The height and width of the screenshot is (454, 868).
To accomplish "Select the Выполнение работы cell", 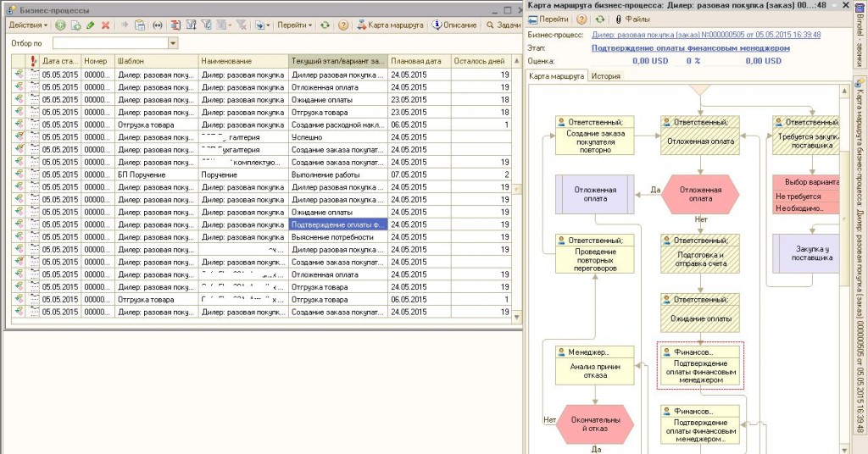I will 337,174.
